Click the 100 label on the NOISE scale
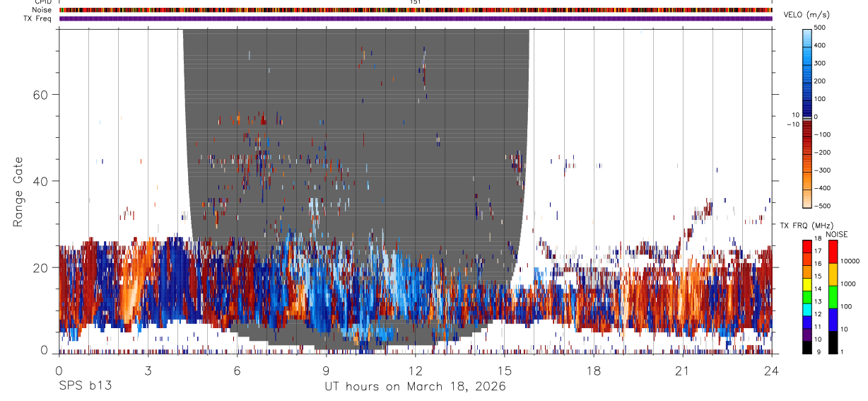Image resolution: width=868 pixels, height=401 pixels. pyautogui.click(x=846, y=307)
